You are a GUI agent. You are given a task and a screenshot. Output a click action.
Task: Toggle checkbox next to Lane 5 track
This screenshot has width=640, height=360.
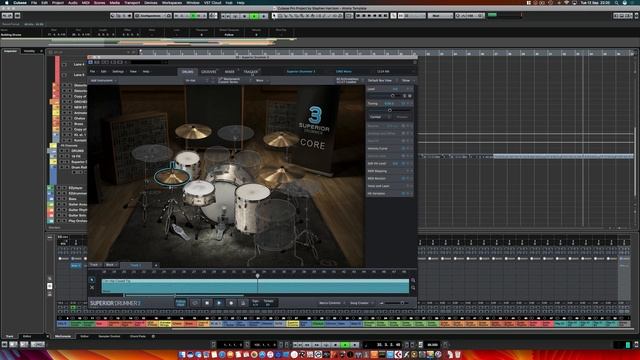pos(64,75)
